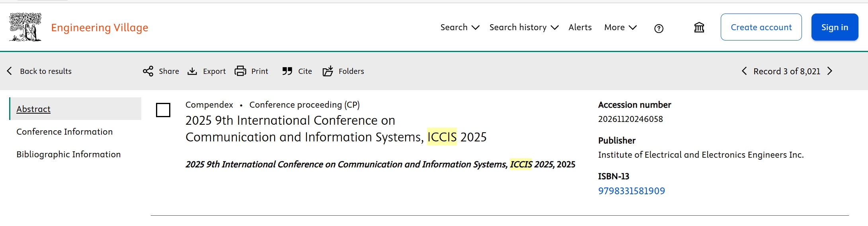Expand the Search dropdown menu
This screenshot has height=226, width=868.
[460, 27]
